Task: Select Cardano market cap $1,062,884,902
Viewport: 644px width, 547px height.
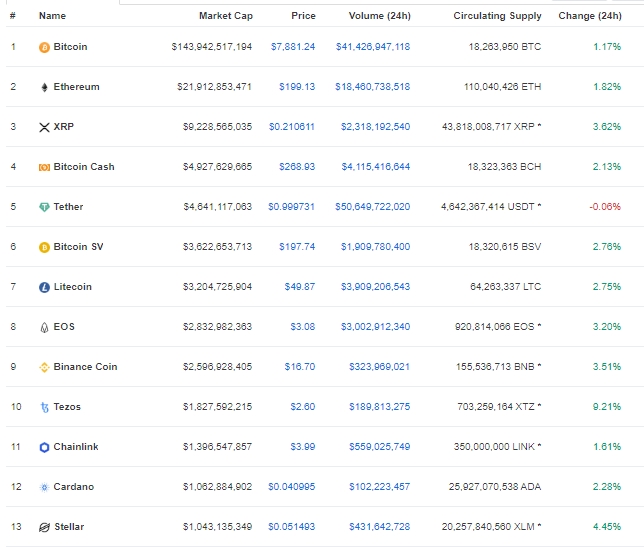Action: tap(217, 487)
